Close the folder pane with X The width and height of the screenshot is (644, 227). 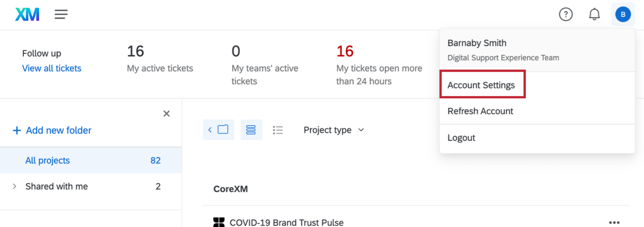(x=166, y=113)
